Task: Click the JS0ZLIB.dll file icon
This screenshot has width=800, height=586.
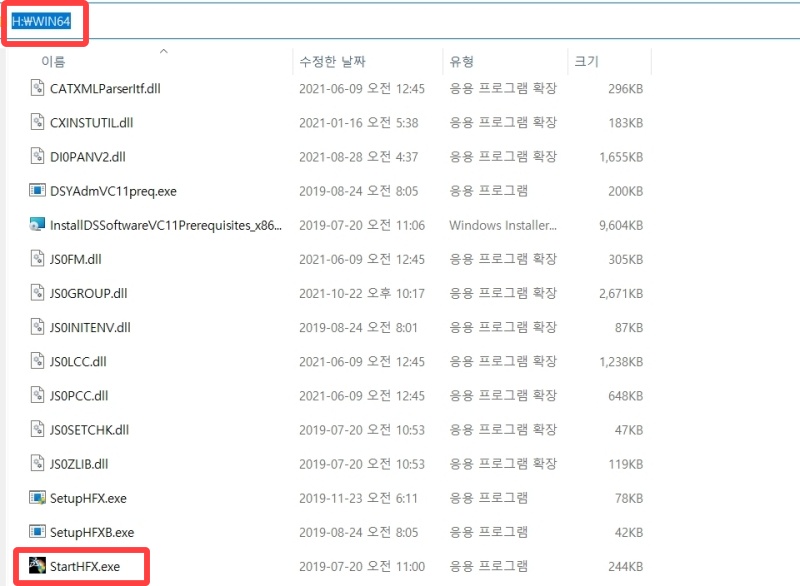Action: click(x=37, y=464)
